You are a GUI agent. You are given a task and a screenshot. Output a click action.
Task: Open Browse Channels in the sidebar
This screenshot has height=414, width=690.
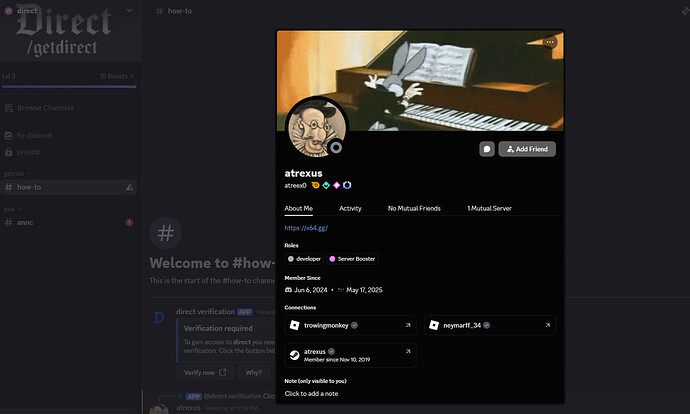[43, 106]
